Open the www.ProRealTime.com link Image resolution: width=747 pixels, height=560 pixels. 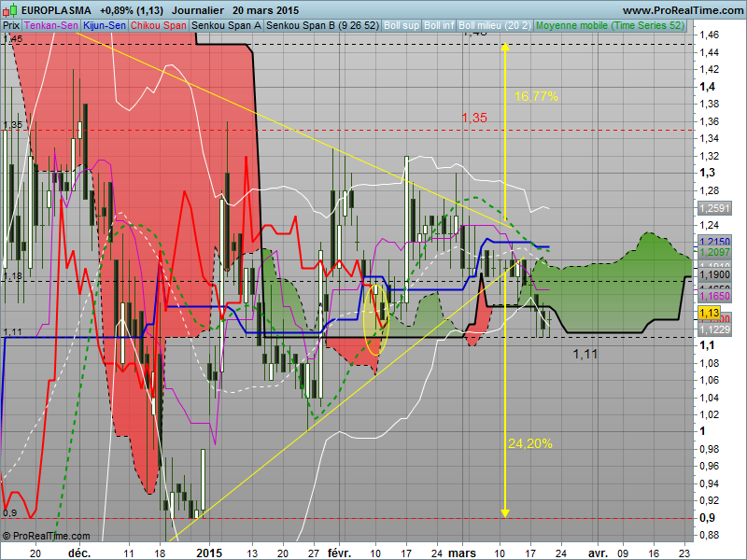tap(668, 9)
